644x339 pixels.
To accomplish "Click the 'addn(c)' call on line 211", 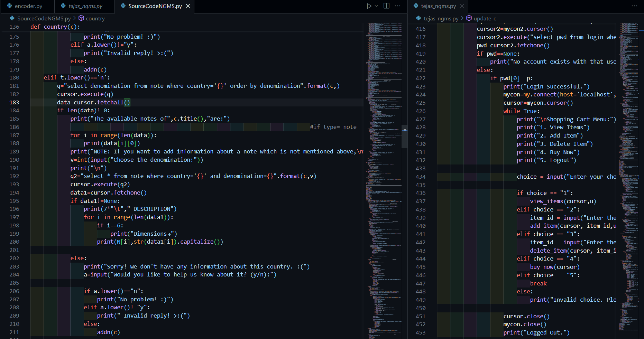I will [109, 332].
